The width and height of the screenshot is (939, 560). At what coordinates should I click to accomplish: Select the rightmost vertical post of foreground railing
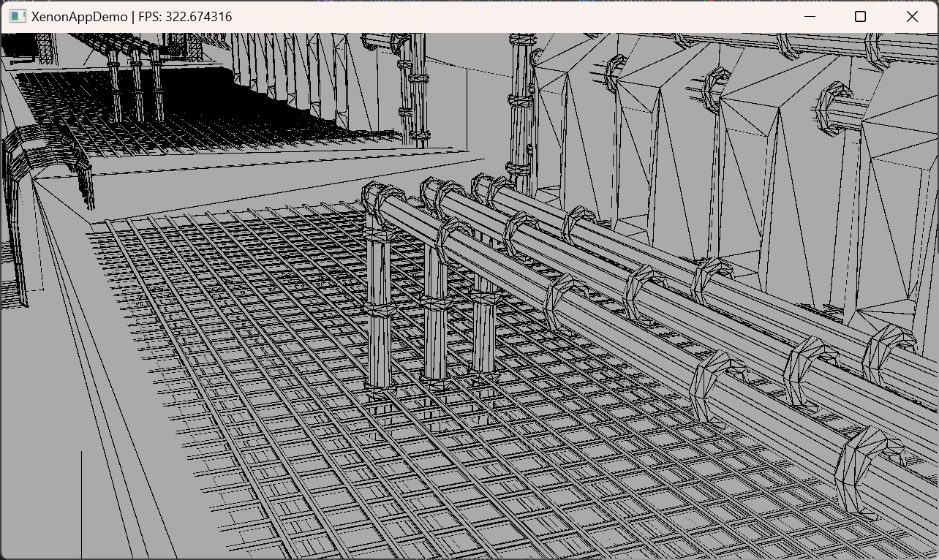tap(483, 329)
